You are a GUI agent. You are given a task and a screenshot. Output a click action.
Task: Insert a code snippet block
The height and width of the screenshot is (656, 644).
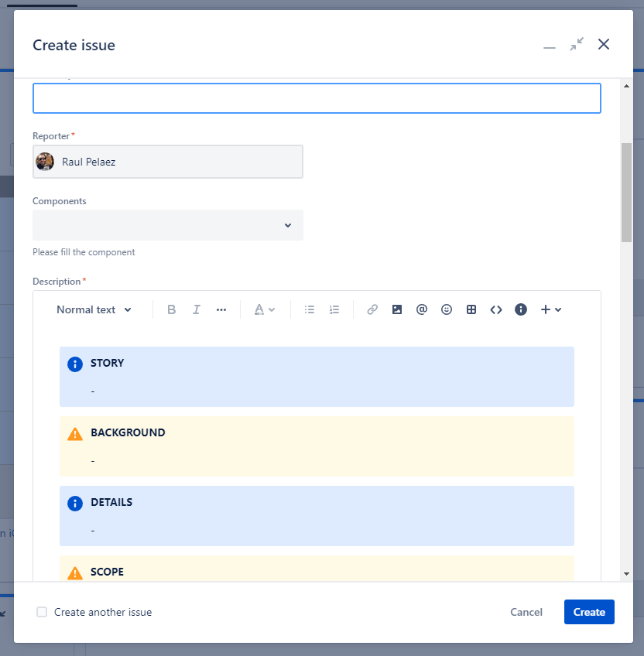click(x=496, y=309)
